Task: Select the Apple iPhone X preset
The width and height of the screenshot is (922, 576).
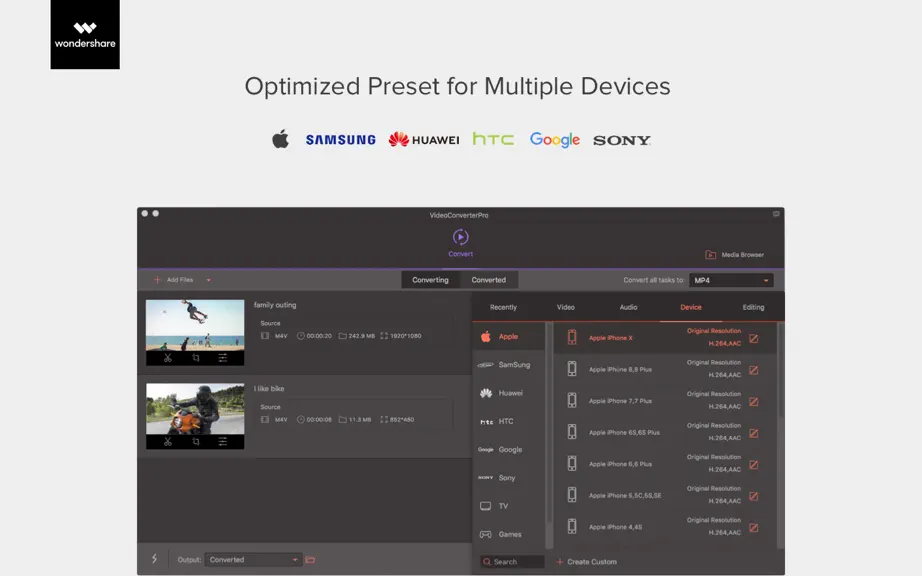Action: [664, 337]
